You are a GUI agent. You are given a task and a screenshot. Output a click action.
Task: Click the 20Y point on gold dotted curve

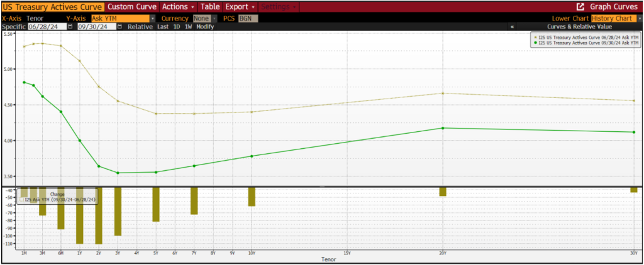[x=443, y=93]
